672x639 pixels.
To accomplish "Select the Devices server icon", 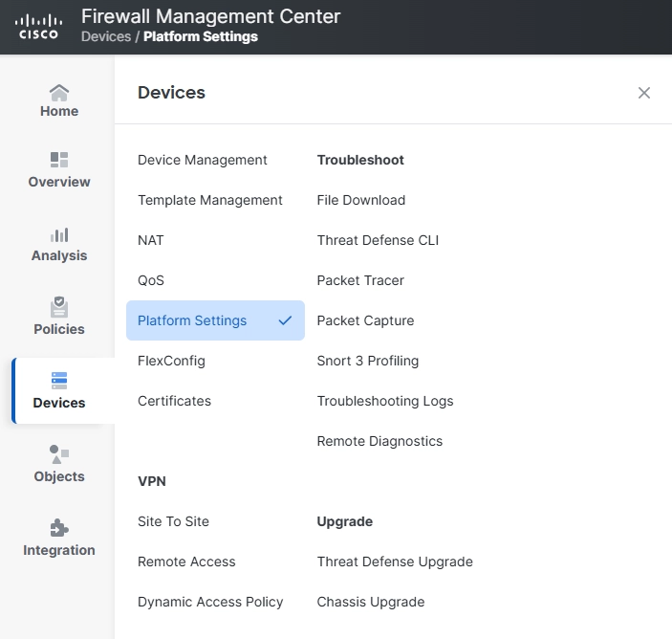I will 59,381.
